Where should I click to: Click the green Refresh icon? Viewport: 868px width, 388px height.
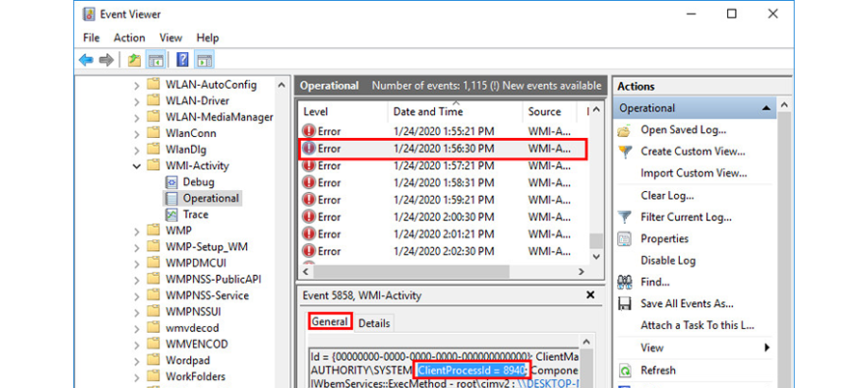pos(624,371)
